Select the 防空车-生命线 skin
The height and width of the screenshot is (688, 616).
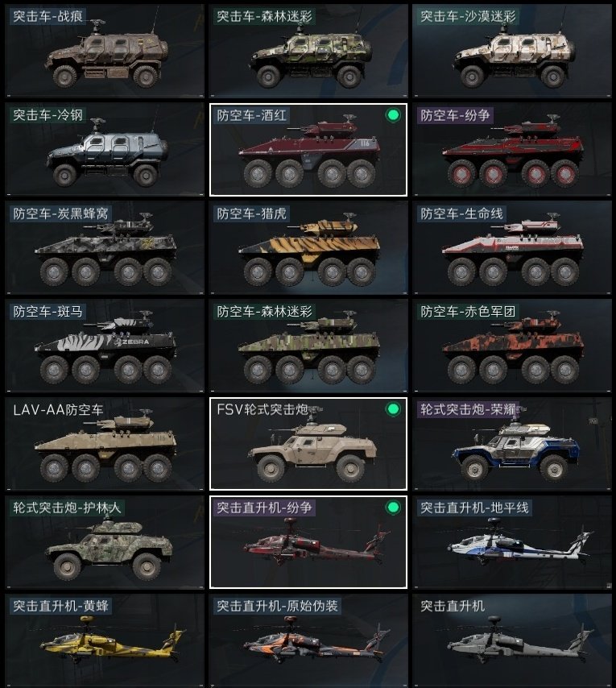click(512, 248)
